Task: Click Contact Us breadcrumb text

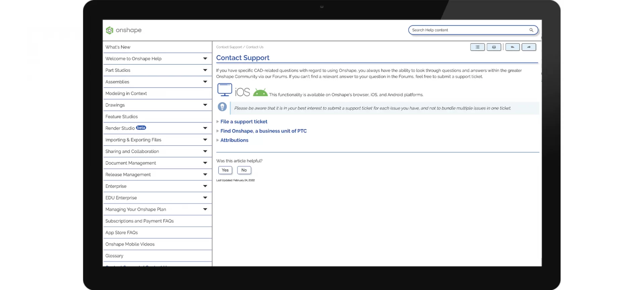Action: 255,47
